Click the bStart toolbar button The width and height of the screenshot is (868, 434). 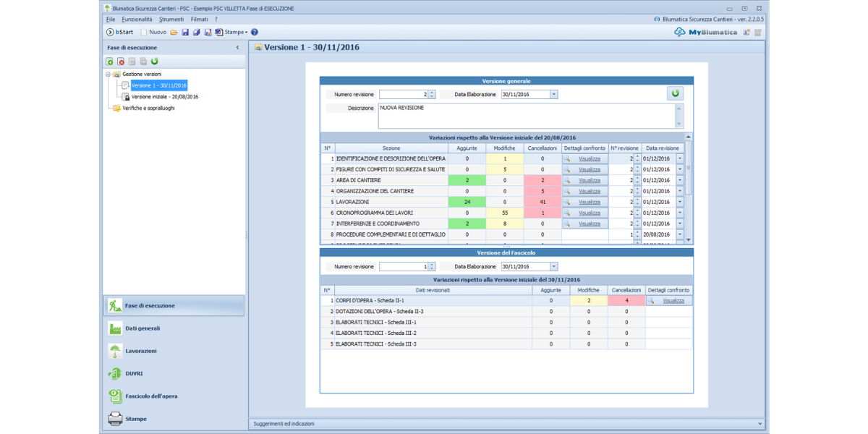120,32
